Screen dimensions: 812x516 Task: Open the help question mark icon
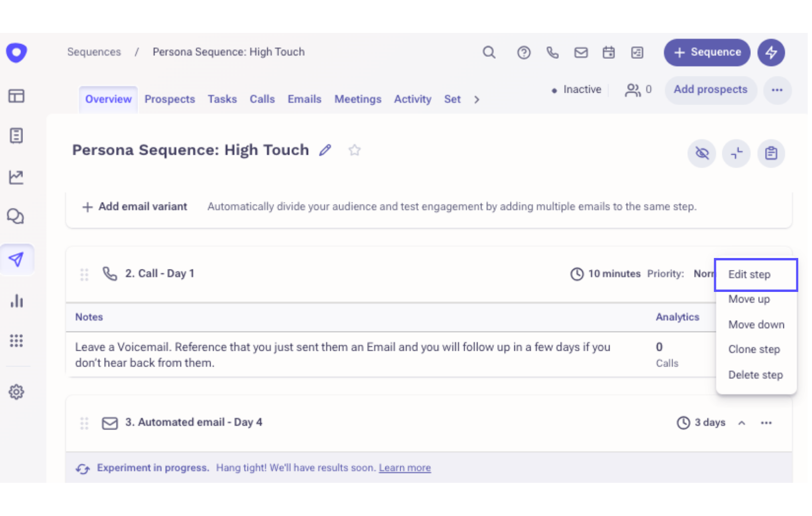pos(524,52)
